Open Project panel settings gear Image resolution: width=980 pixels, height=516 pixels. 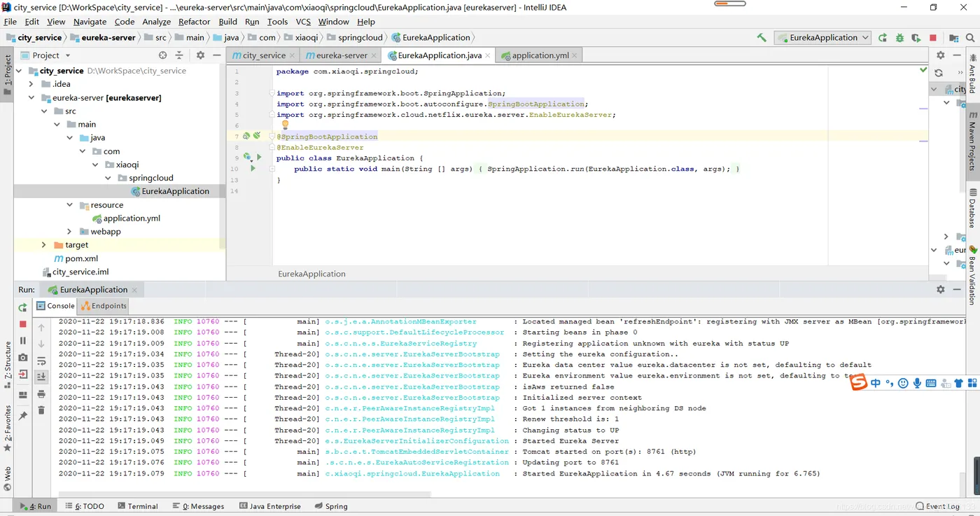pyautogui.click(x=200, y=55)
